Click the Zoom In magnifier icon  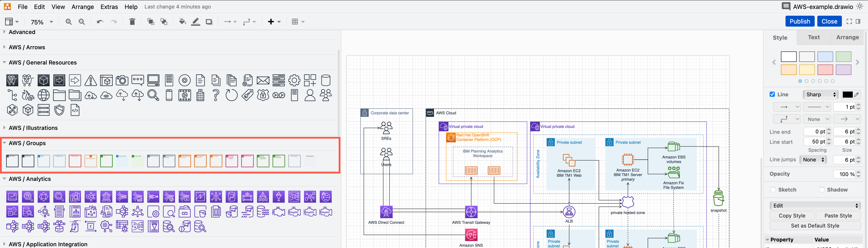tap(68, 22)
